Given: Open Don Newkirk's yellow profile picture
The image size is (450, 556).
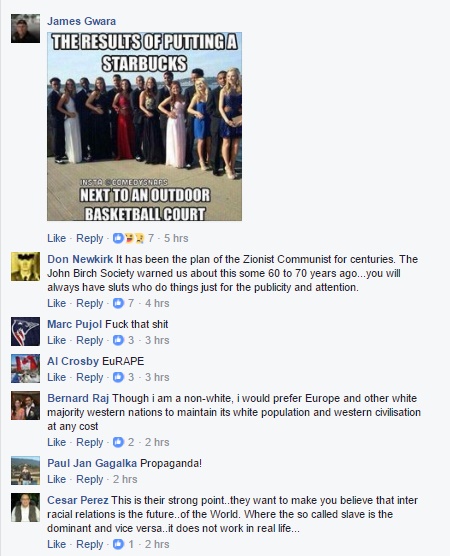Looking at the screenshot, I should 25,267.
